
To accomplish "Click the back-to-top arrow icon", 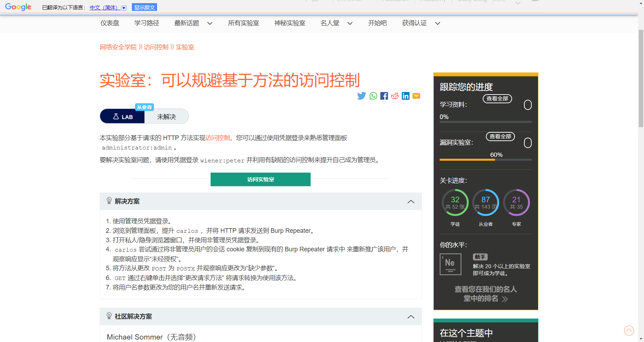I will [629, 330].
